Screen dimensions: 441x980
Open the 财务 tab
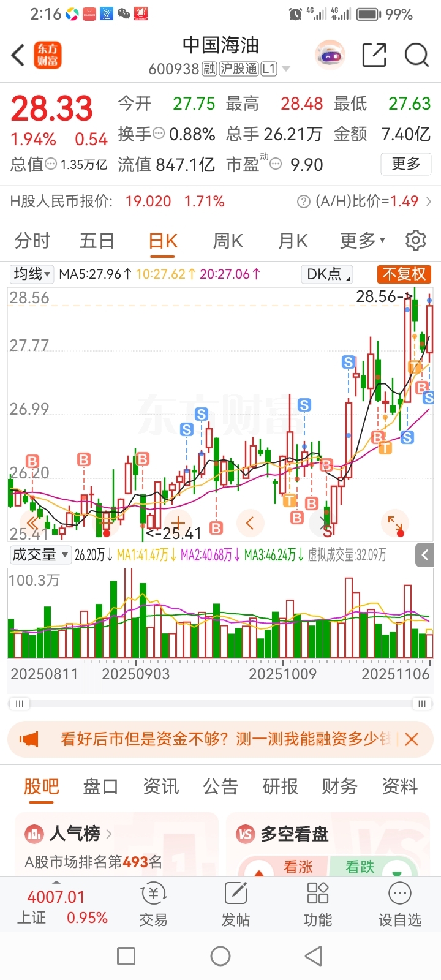[340, 786]
